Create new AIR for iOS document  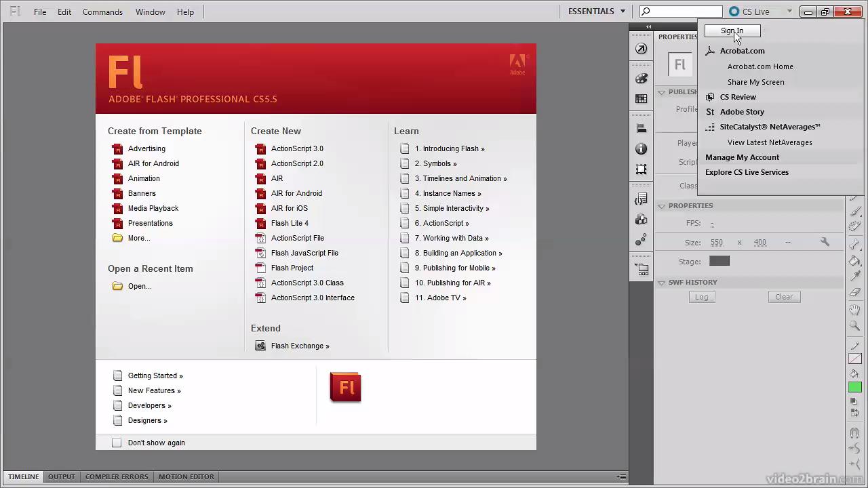[x=289, y=208]
